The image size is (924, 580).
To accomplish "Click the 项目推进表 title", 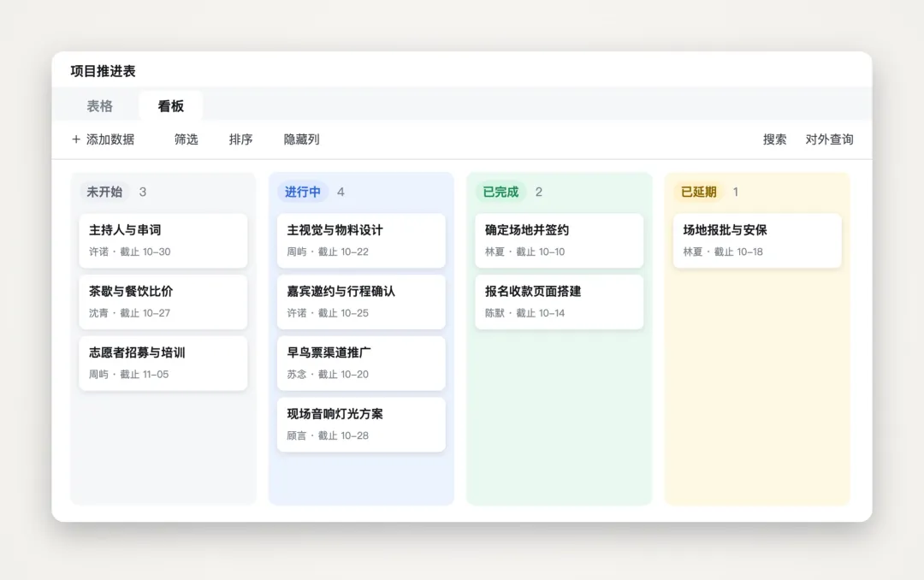I will click(104, 71).
